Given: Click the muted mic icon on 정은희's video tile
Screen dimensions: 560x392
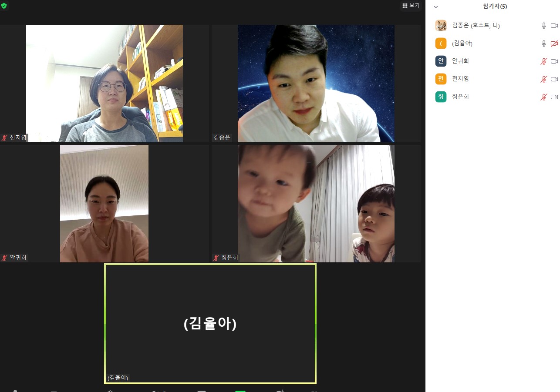Looking at the screenshot, I should (216, 258).
